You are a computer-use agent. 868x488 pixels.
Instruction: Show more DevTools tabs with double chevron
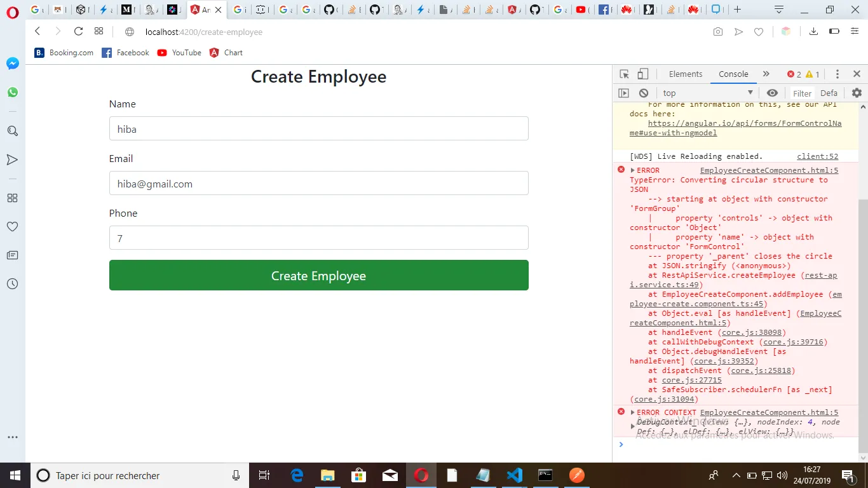click(x=766, y=74)
